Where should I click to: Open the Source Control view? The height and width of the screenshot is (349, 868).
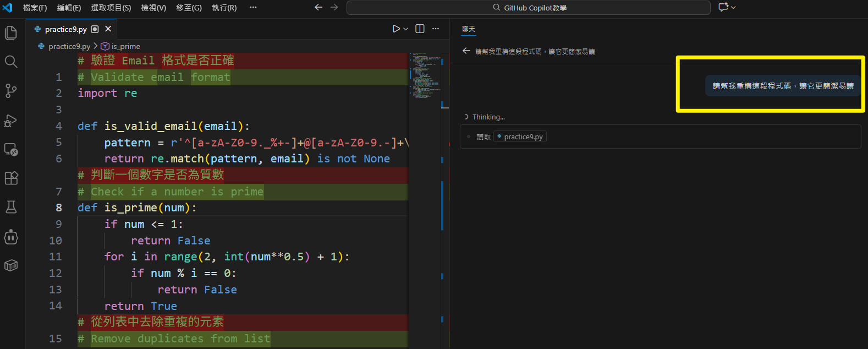[11, 91]
